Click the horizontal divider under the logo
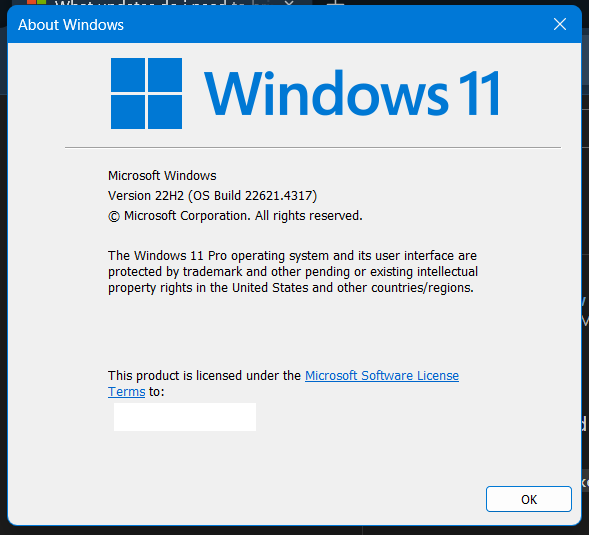Viewport: 589px width, 535px height. (x=313, y=147)
